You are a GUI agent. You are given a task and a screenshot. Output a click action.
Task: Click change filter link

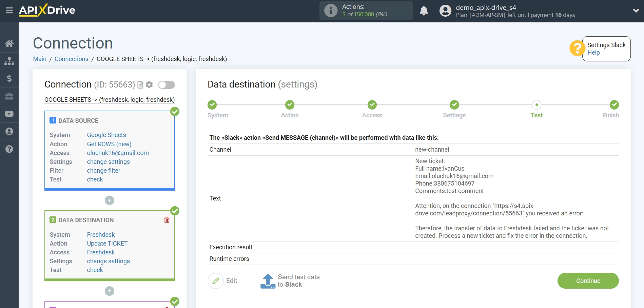pyautogui.click(x=103, y=171)
